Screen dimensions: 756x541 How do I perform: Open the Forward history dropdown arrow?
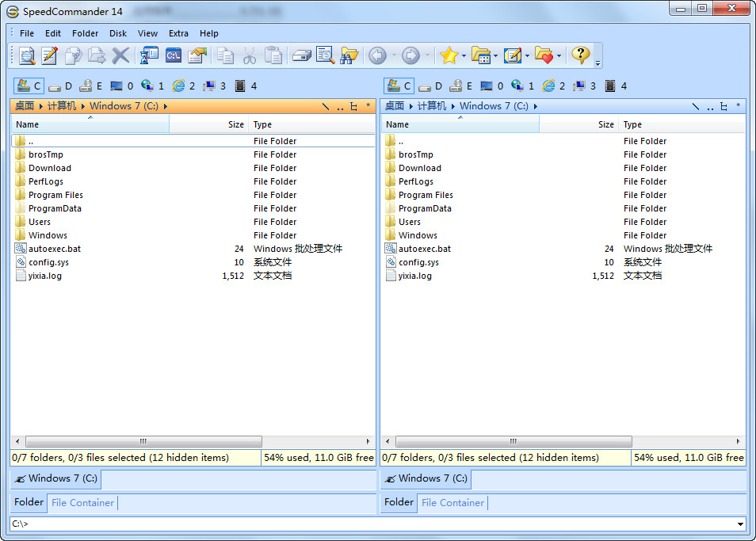427,55
